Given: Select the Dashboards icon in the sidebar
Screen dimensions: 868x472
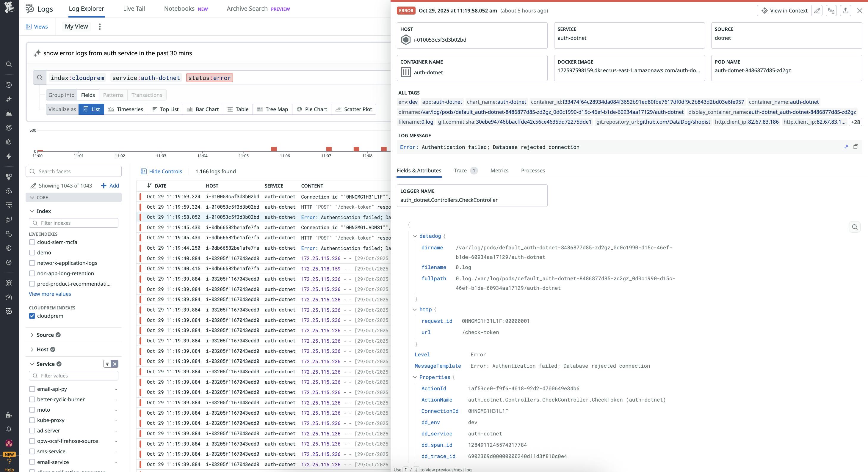Looking at the screenshot, I should point(9,114).
